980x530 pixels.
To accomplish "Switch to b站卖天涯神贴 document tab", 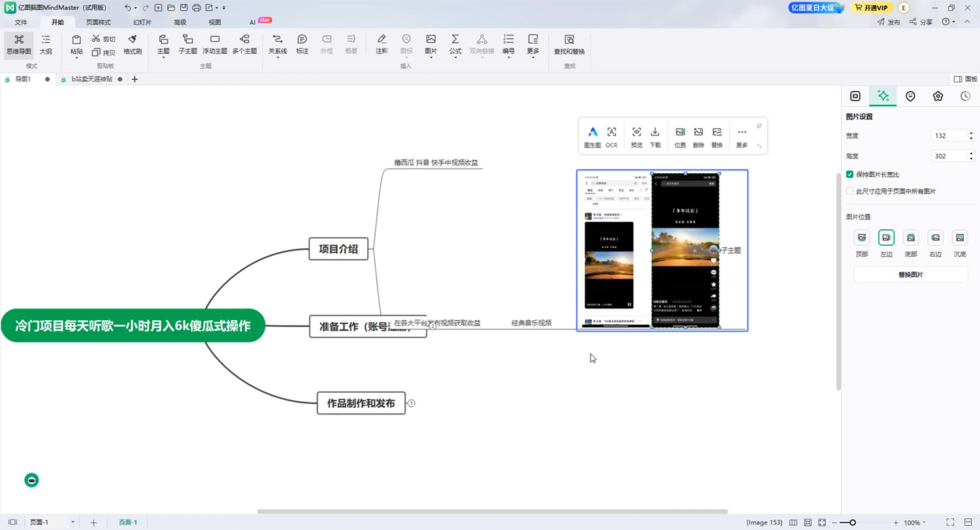I will click(x=91, y=79).
